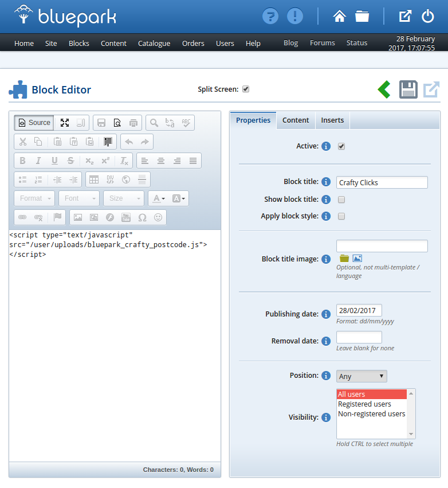Open the text color picker

(159, 198)
